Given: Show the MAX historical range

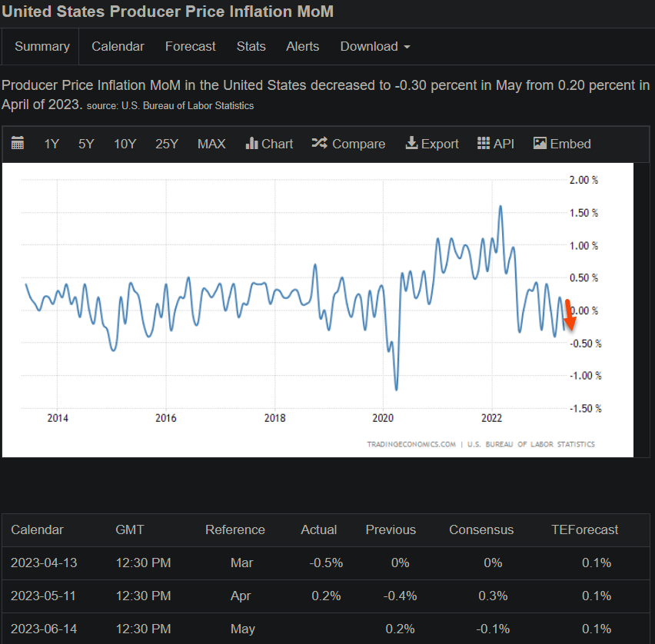Looking at the screenshot, I should [211, 144].
